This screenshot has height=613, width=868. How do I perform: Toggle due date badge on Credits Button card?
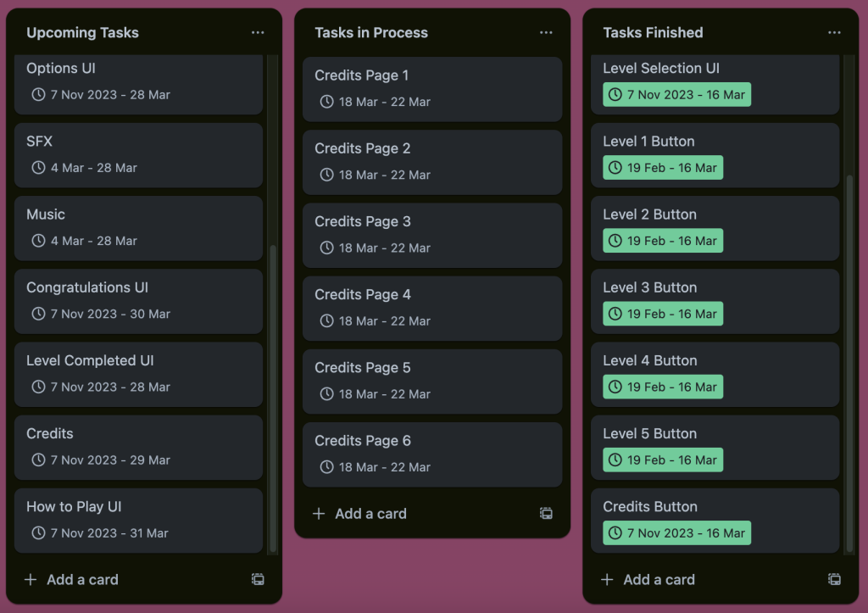pyautogui.click(x=676, y=533)
